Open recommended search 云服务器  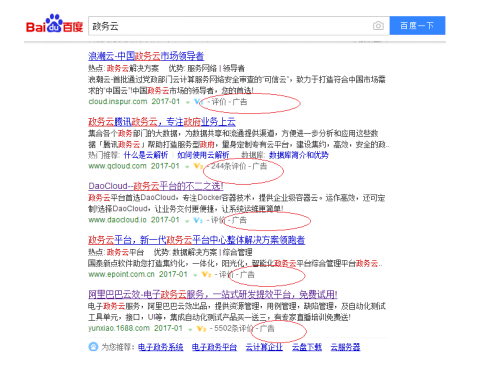click(345, 347)
